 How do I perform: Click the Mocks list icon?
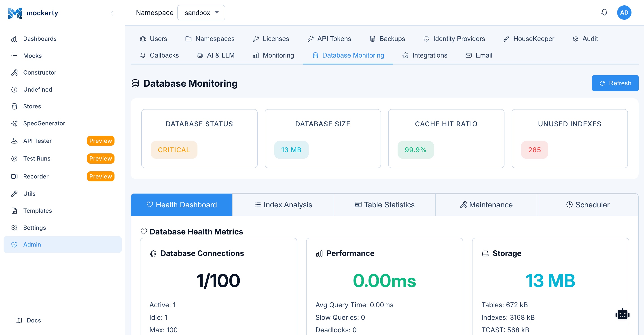(14, 56)
